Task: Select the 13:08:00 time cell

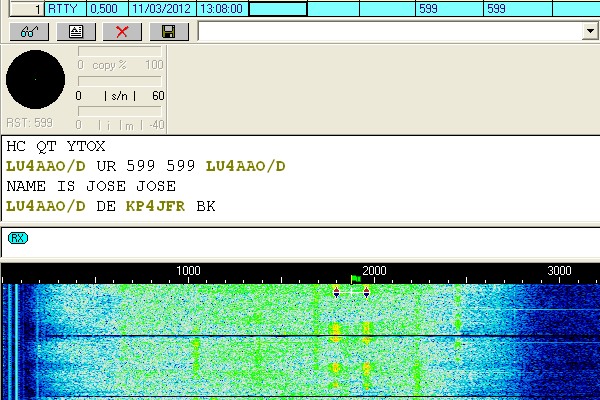Action: tap(222, 8)
